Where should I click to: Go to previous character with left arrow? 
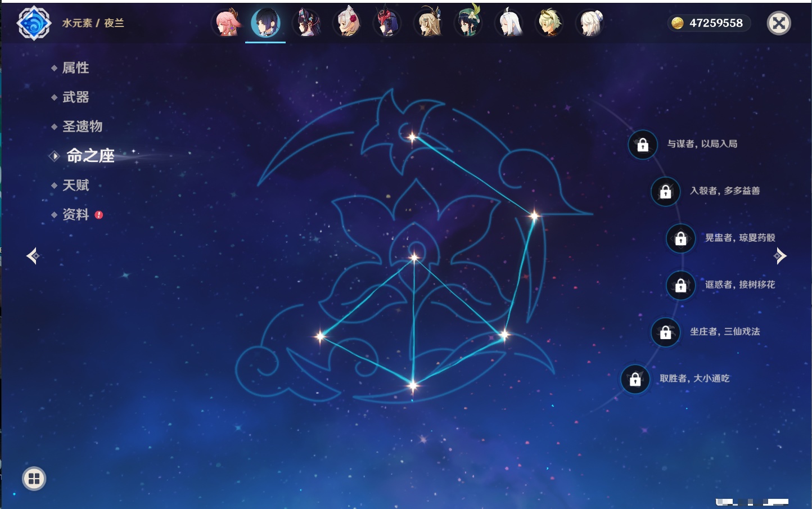point(33,256)
